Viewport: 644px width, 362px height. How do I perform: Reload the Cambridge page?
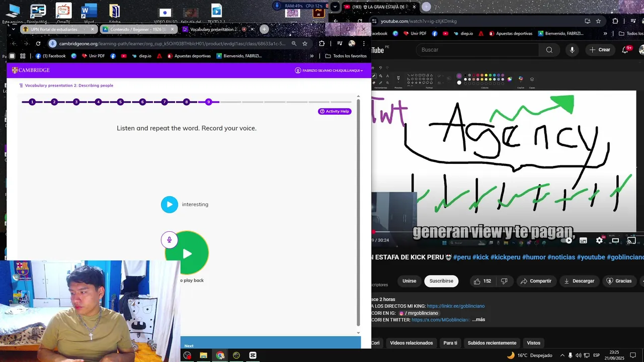click(x=38, y=43)
